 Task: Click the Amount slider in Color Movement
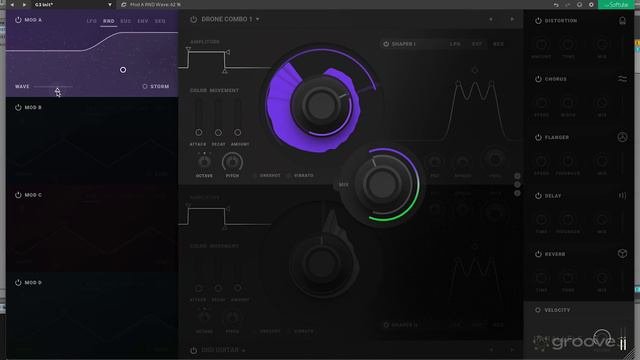238,116
